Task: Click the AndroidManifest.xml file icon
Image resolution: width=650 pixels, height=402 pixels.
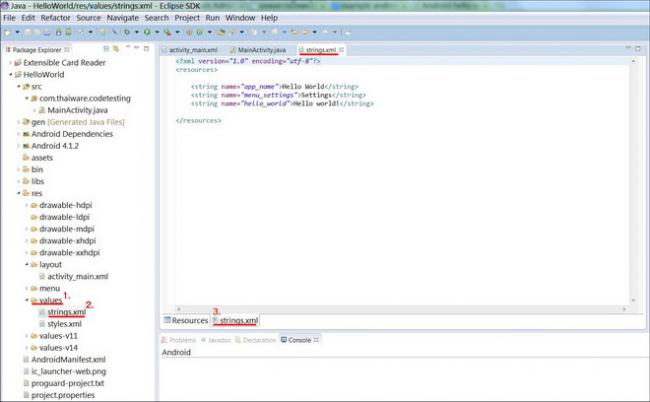Action: point(26,360)
